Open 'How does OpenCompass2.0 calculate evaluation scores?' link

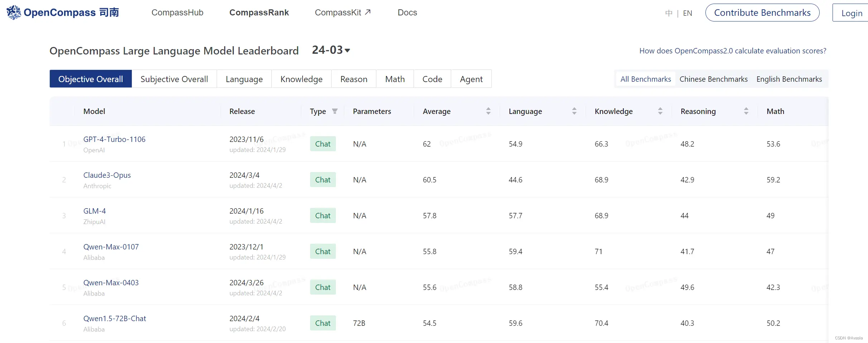[x=733, y=51]
